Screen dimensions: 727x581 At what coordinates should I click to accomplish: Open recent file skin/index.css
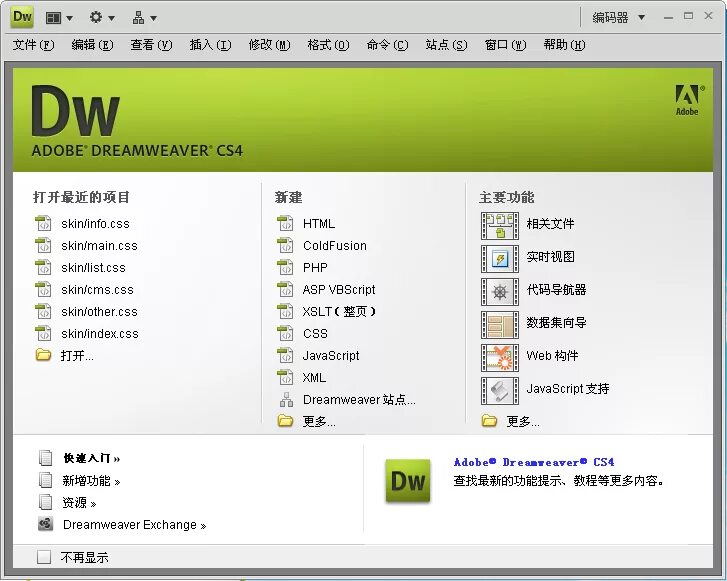100,333
